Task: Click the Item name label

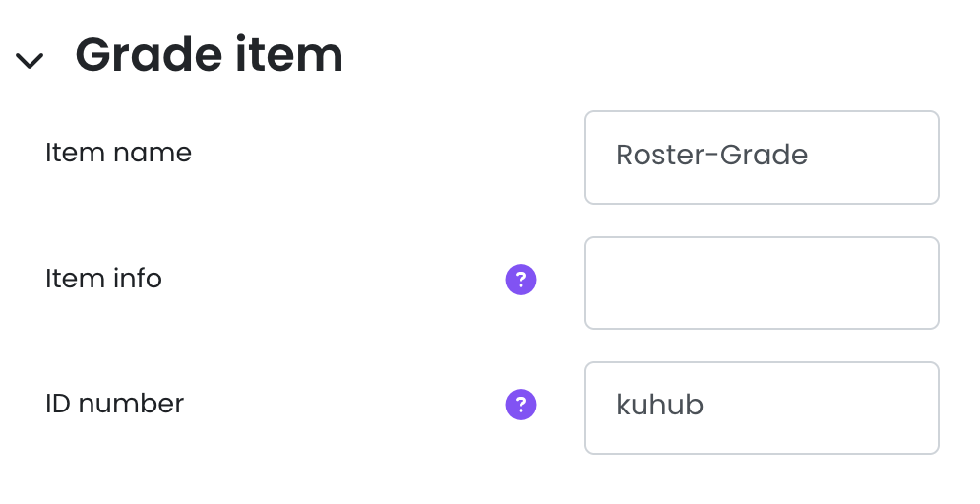Action: pos(118,153)
